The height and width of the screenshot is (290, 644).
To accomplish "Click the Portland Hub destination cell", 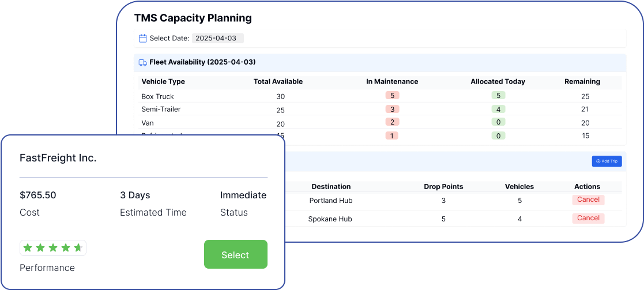I will (331, 201).
